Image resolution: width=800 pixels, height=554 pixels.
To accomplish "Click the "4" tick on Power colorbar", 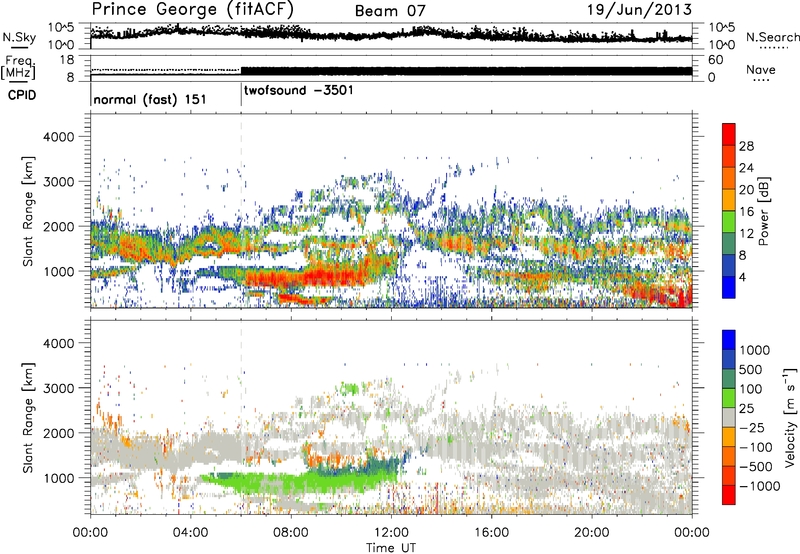I will (x=742, y=277).
